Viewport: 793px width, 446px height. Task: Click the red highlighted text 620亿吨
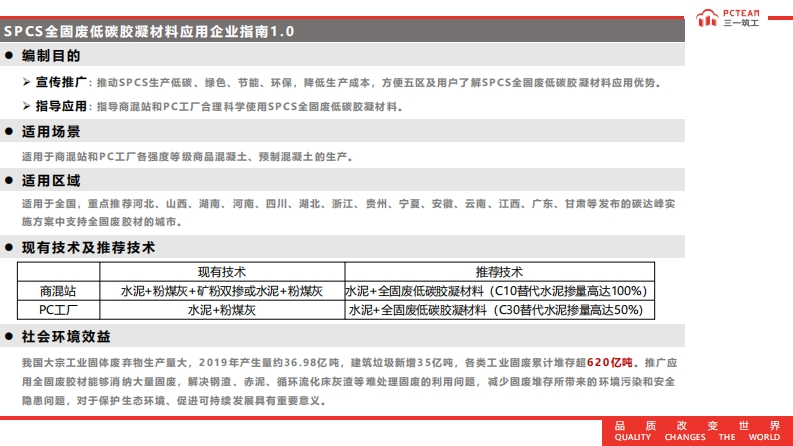tap(610, 363)
